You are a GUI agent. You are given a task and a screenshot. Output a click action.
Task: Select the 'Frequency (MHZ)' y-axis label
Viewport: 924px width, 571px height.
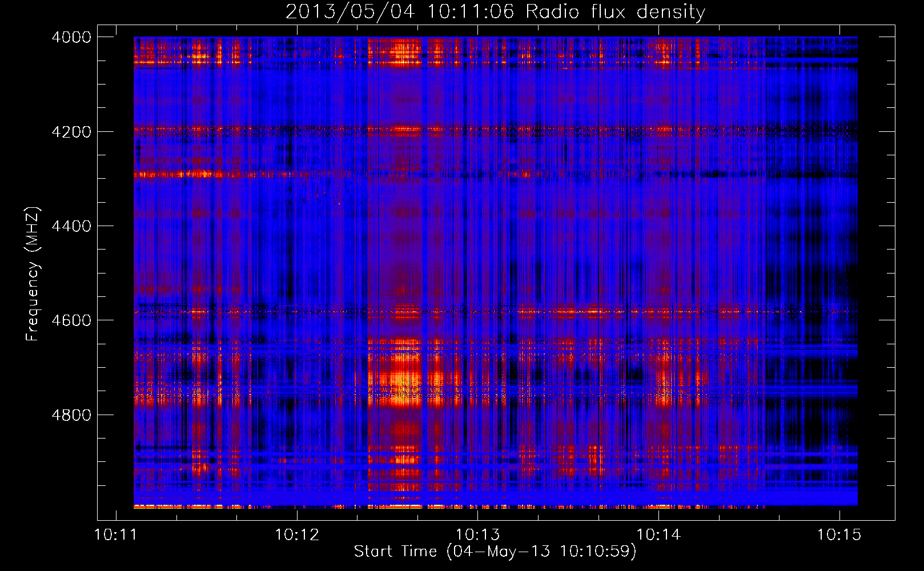[33, 274]
